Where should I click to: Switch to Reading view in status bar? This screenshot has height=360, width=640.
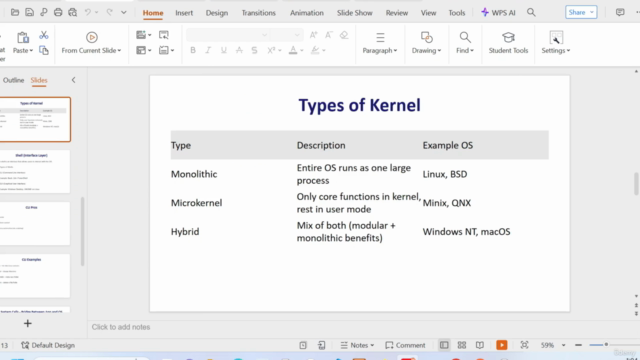tap(480, 345)
